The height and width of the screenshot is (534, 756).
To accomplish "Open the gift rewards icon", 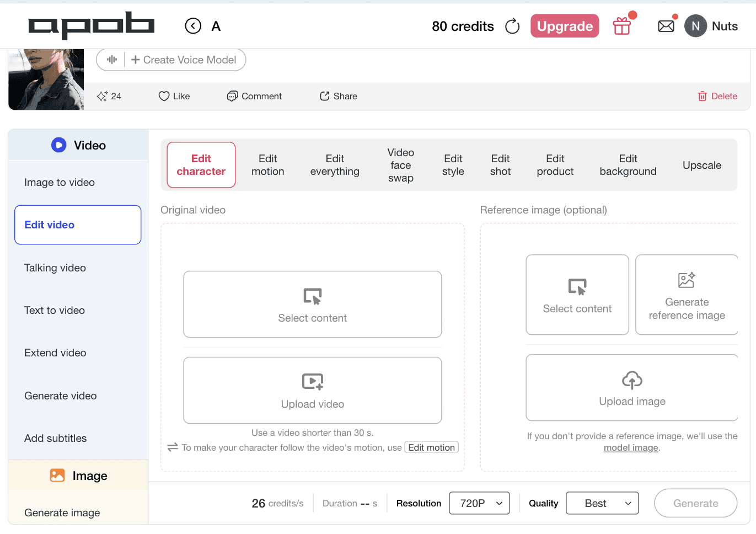I will [622, 25].
